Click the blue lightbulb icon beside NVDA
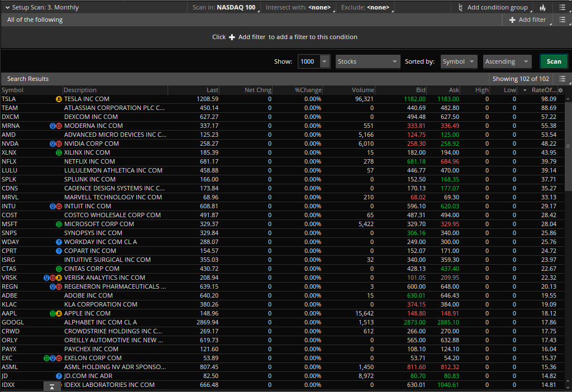The width and height of the screenshot is (572, 392). [53, 144]
